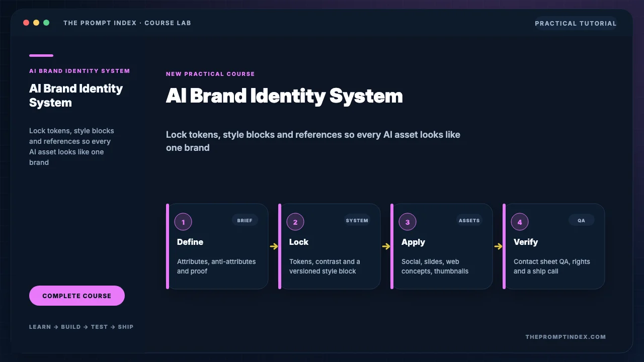The width and height of the screenshot is (644, 362).
Task: Click the COMPLETE COURSE button
Action: (77, 296)
